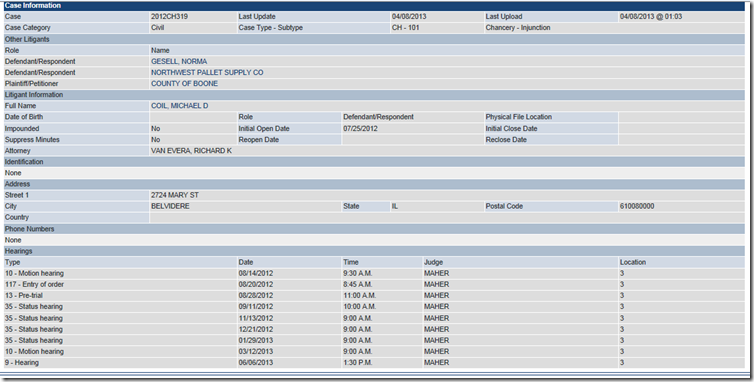Image resolution: width=754 pixels, height=382 pixels.
Task: Click the subtype Chancery - Injunction
Action: 518,28
